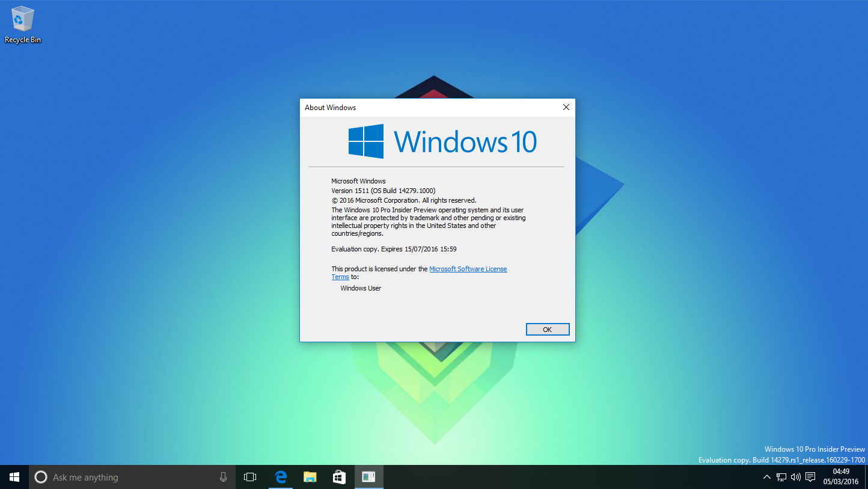Click the "© 2016 Microsoft Corporation" line

coord(403,200)
